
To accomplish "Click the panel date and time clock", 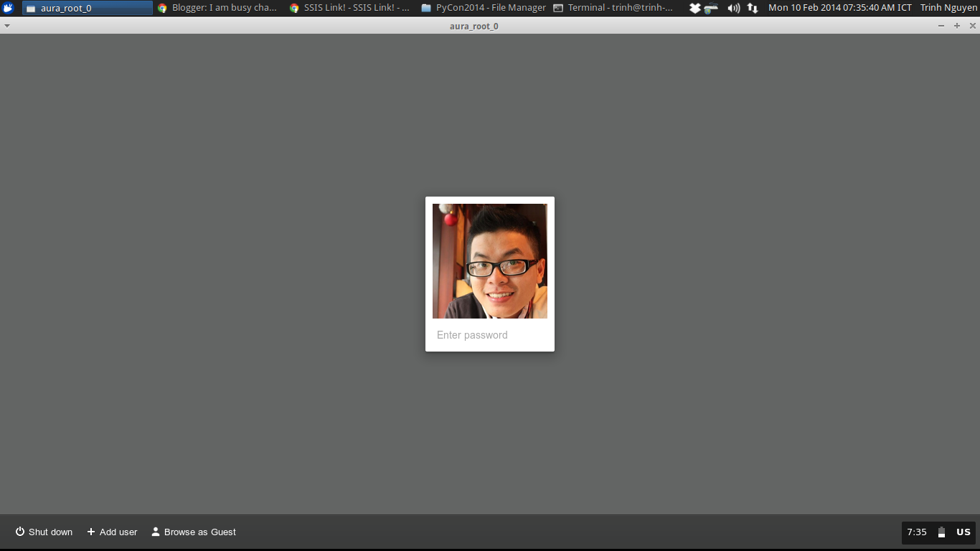I will coord(840,8).
